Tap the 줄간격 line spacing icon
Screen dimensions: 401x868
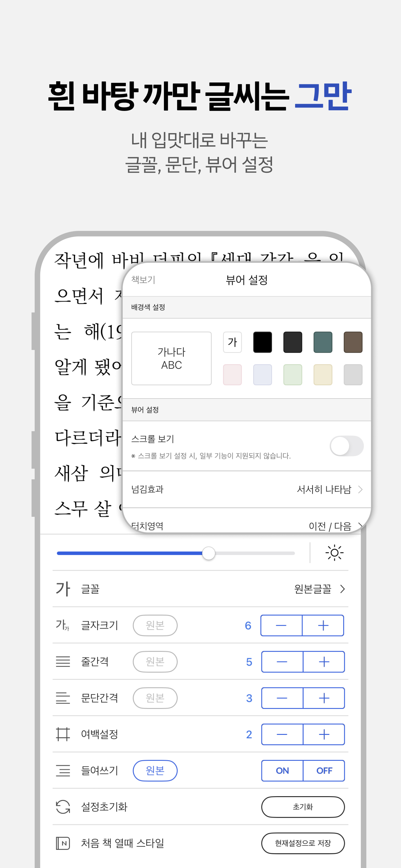point(63,661)
